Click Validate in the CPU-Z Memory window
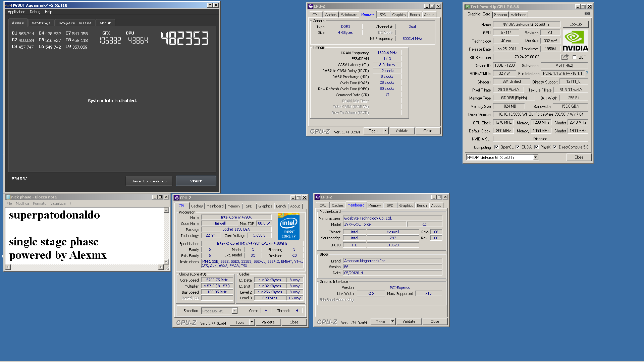Screen dimensions: 644x362 (x=402, y=131)
